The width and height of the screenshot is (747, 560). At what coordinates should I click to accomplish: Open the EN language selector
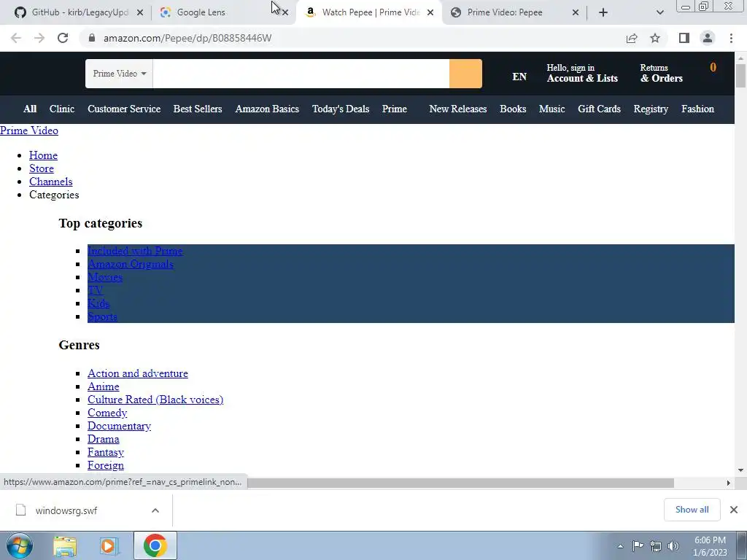tap(519, 77)
